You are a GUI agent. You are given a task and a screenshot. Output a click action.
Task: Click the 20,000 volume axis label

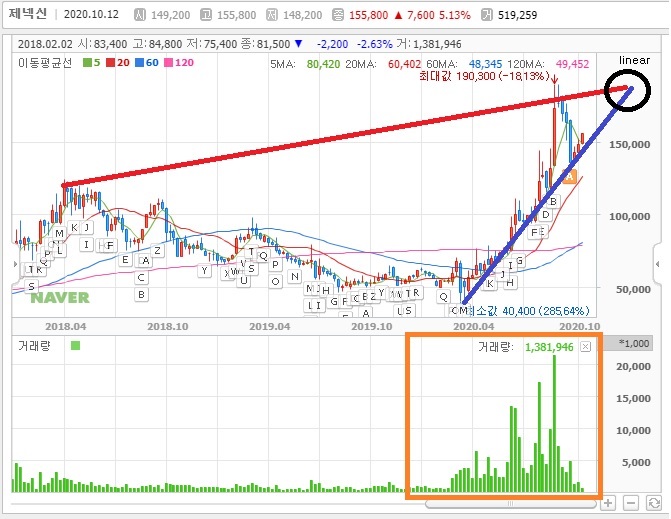633,367
